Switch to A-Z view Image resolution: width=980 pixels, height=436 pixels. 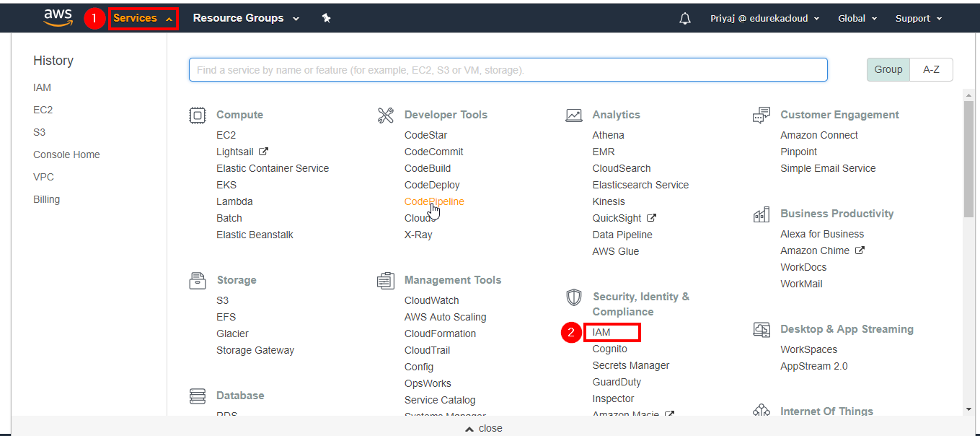931,70
